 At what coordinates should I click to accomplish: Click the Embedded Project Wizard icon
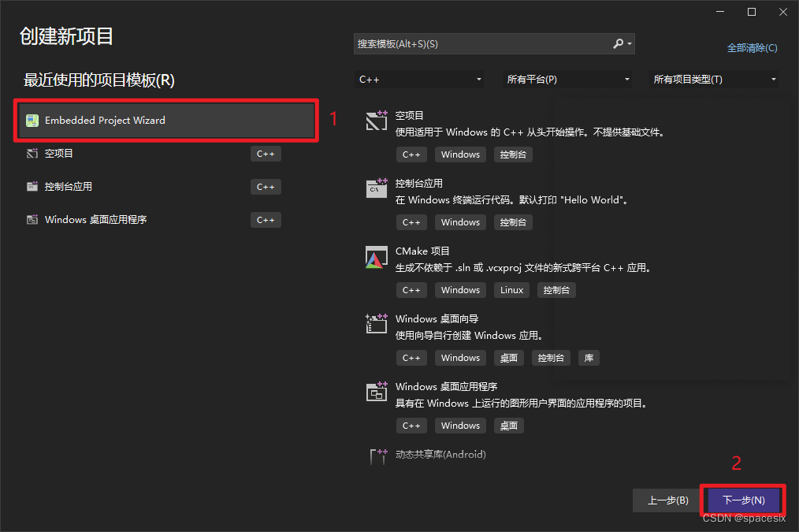(32, 121)
